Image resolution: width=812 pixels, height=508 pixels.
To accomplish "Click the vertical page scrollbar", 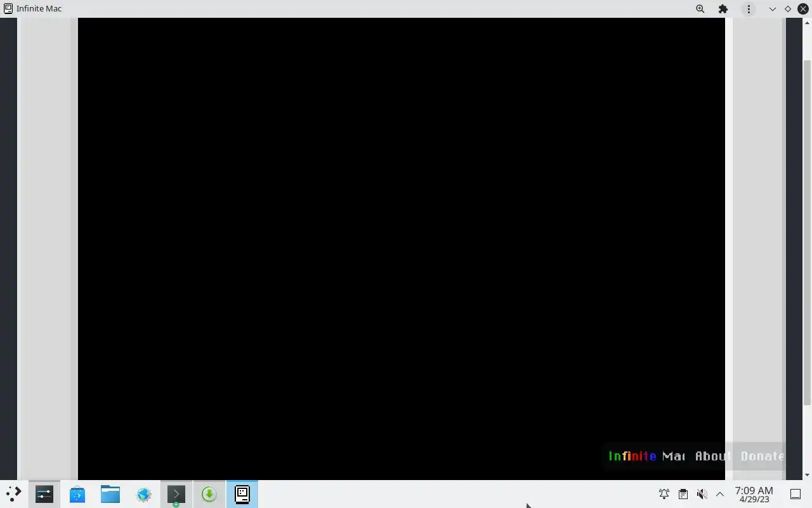I will 807,233.
